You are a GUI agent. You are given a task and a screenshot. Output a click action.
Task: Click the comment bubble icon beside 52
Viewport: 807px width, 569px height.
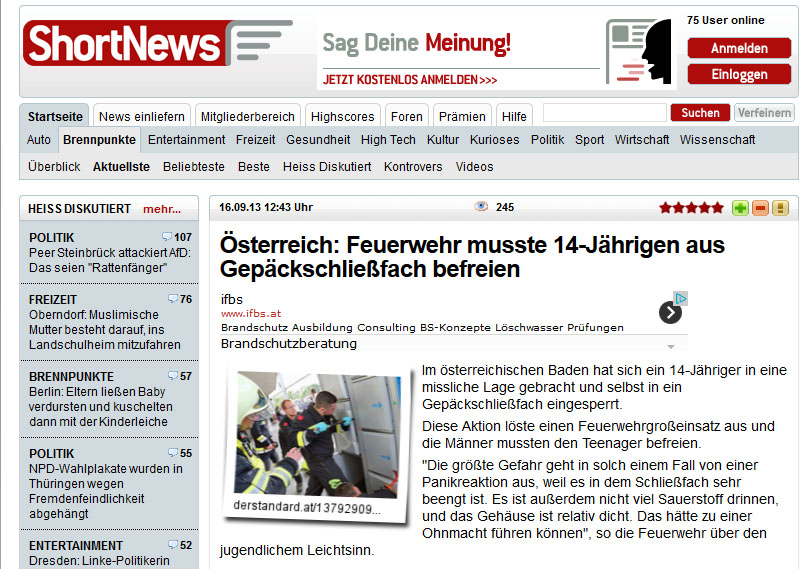tap(173, 544)
